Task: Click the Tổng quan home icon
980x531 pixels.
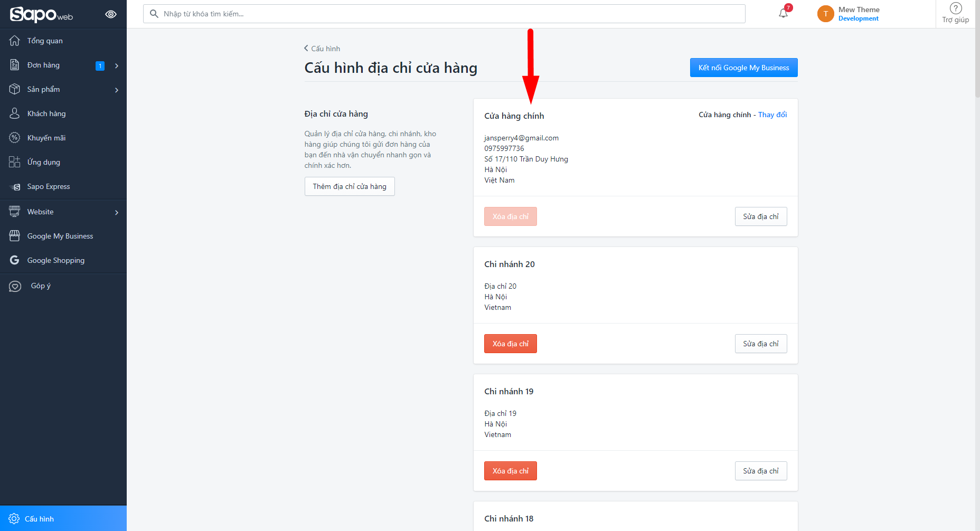Action: (15, 41)
